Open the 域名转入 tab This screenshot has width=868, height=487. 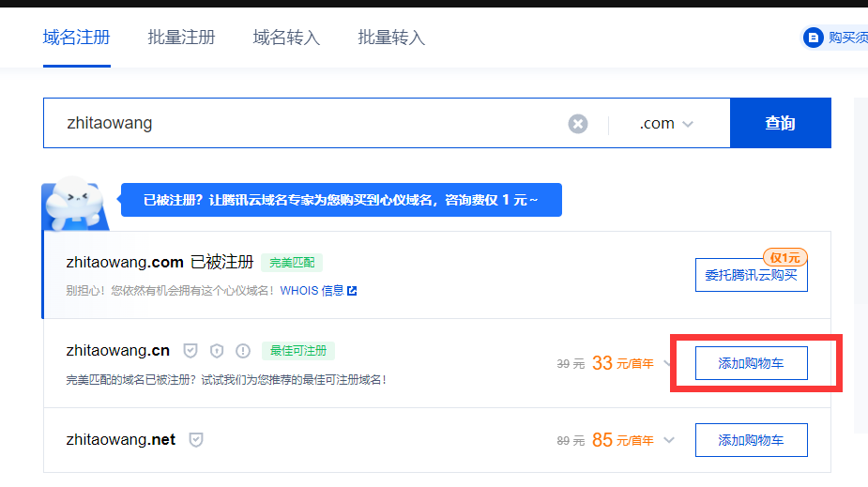286,38
